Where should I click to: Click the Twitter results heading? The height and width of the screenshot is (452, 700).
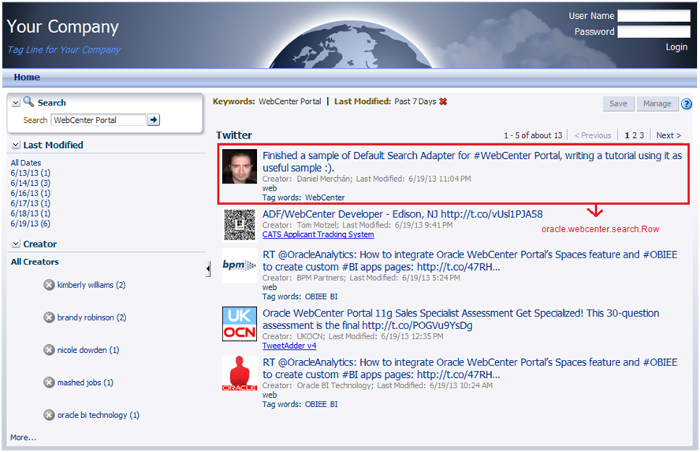point(234,135)
